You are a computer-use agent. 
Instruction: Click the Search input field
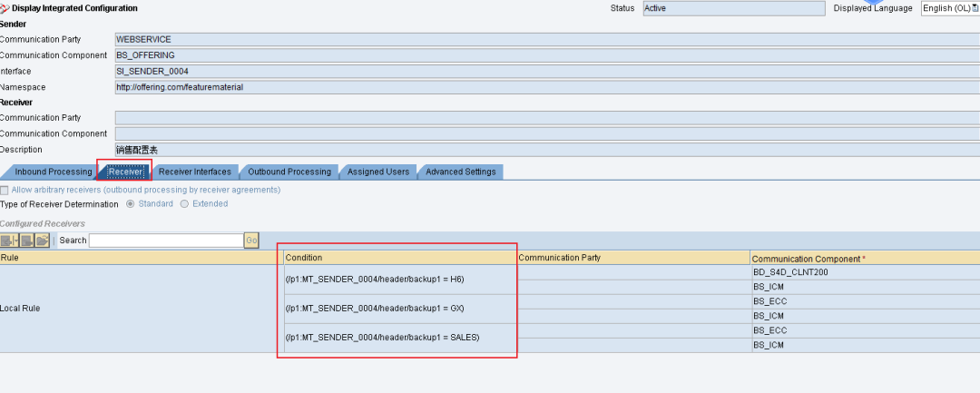pos(166,241)
